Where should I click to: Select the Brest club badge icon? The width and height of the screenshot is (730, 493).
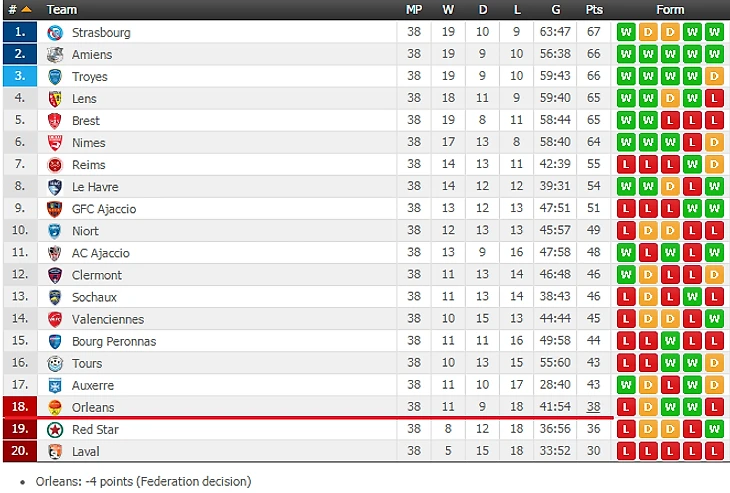tap(55, 120)
